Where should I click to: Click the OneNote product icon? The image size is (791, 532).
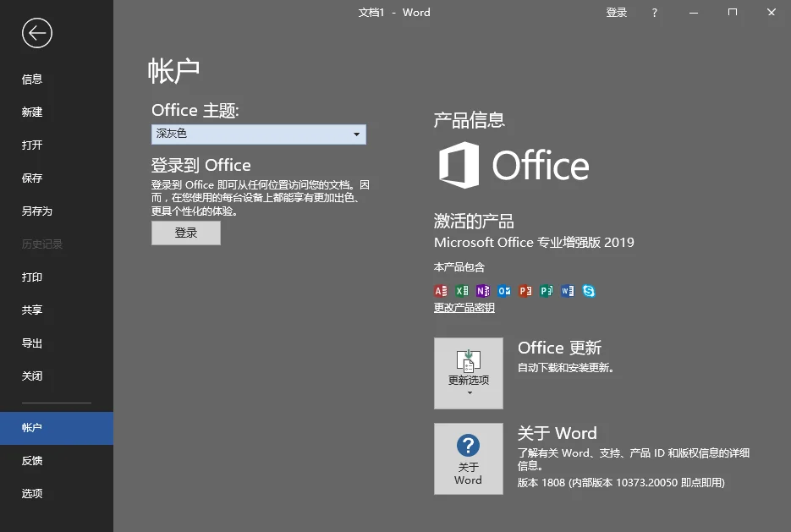(x=482, y=290)
